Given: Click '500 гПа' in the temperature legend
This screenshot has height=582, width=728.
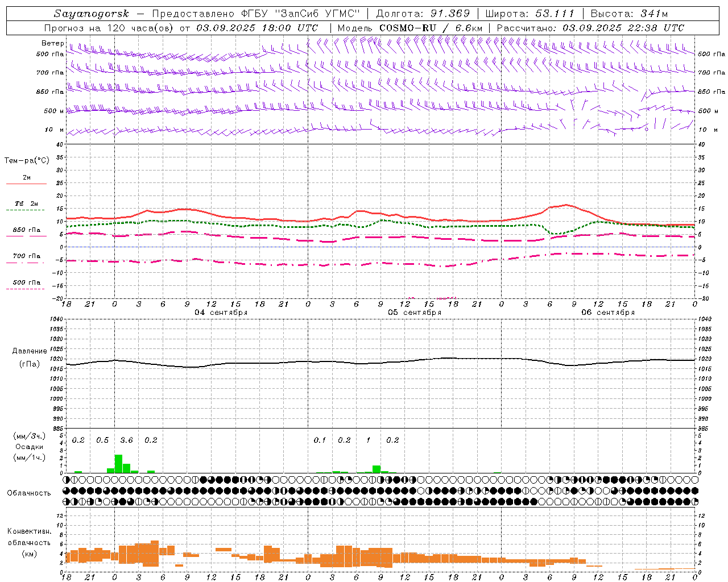Looking at the screenshot, I should pos(27,282).
